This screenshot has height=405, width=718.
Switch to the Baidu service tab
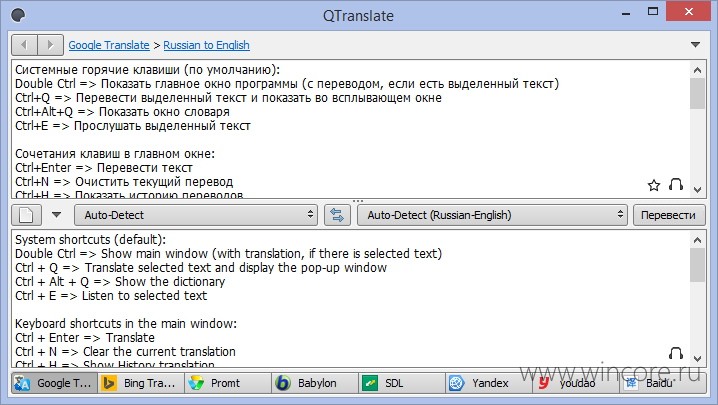point(663,383)
